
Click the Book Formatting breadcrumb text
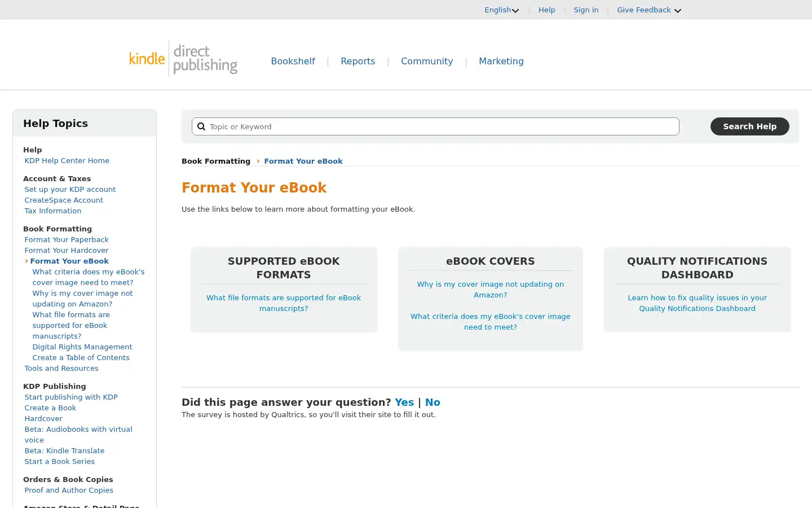(216, 161)
